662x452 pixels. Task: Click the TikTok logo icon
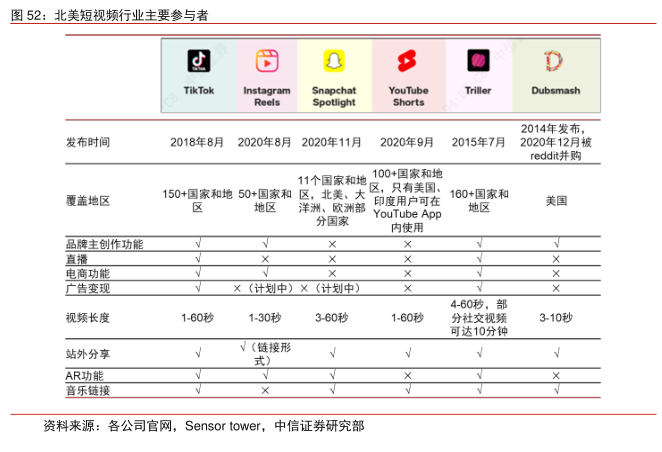(x=198, y=62)
